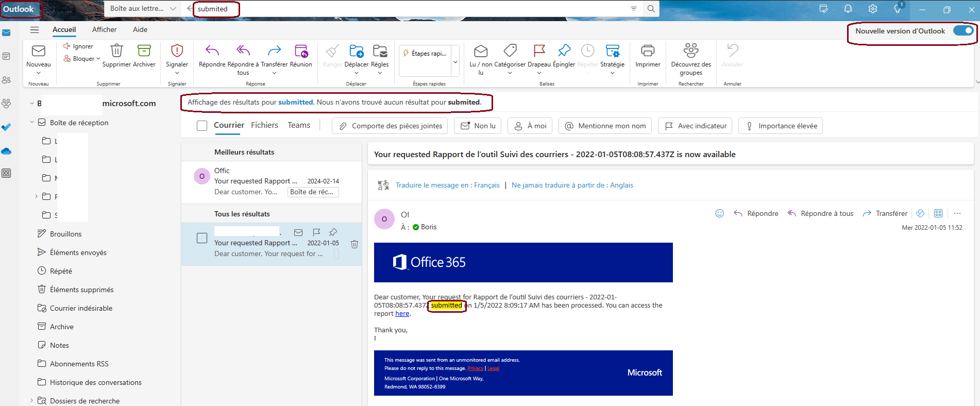Open the OneDrive cloud in left rail
This screenshot has width=980, height=406.
(x=6, y=151)
